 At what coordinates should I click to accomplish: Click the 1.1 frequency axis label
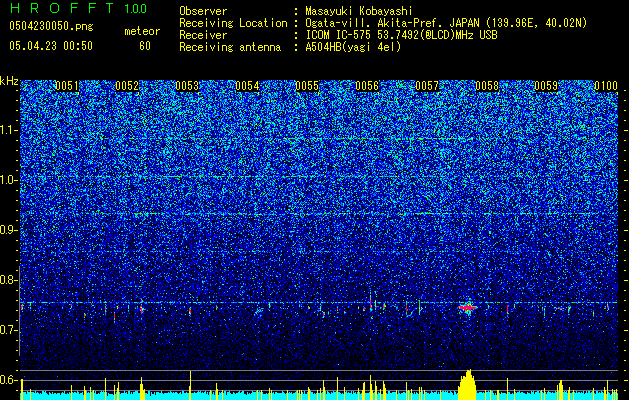8,130
